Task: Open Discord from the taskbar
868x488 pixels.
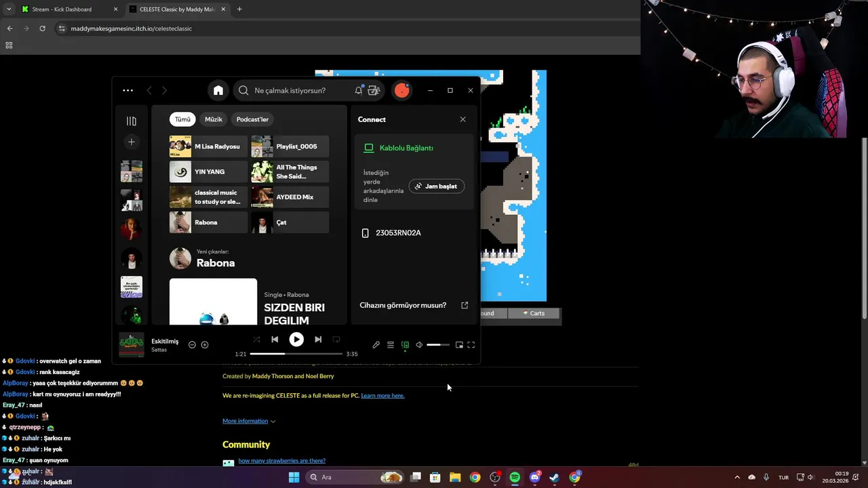Action: (534, 477)
